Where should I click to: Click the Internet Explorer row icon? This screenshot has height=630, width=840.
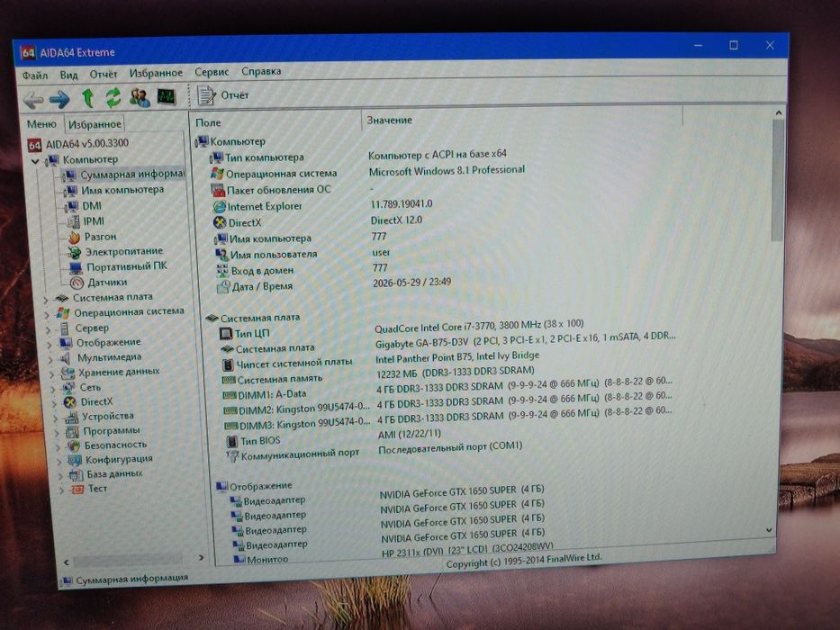[x=219, y=207]
